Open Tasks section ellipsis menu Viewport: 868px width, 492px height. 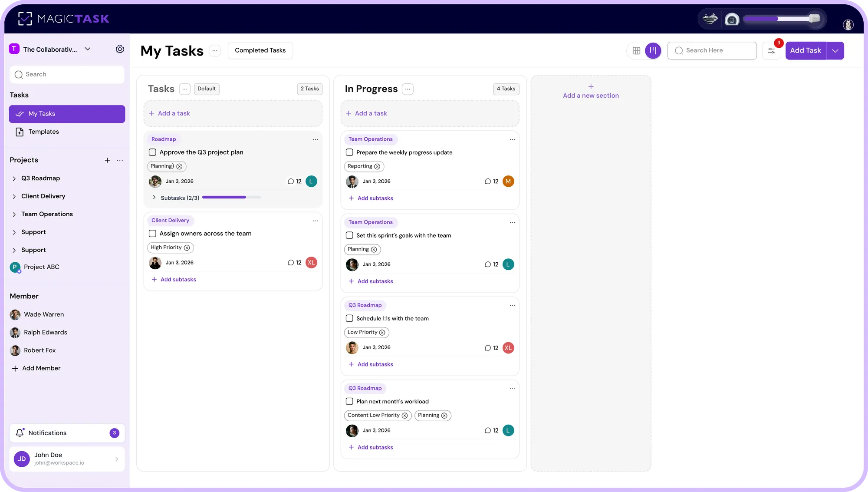point(185,89)
